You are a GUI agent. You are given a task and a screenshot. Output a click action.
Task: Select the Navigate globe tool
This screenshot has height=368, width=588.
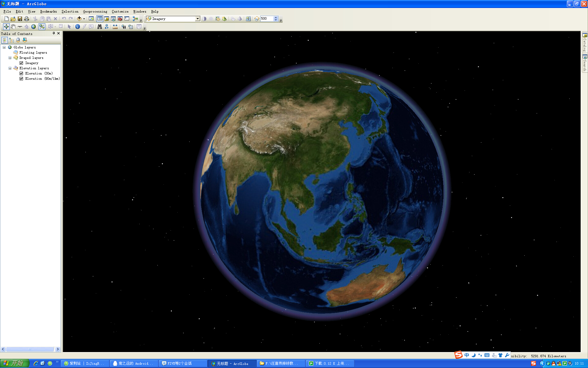pos(6,27)
